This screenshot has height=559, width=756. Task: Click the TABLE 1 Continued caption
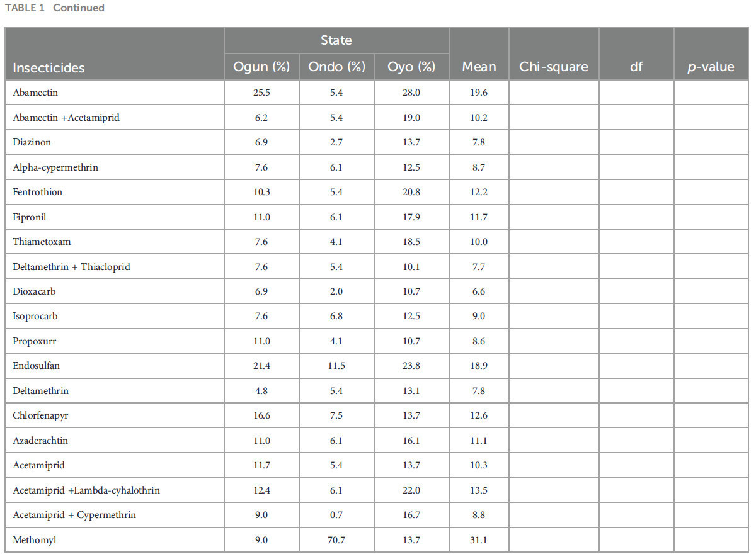click(55, 8)
